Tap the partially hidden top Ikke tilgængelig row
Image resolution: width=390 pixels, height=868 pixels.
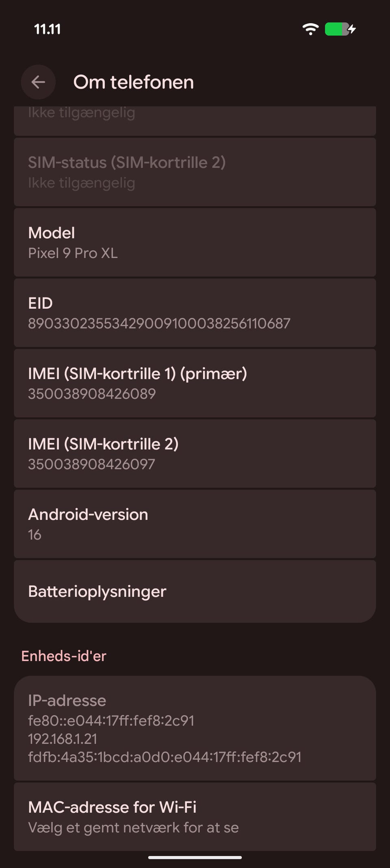[195, 120]
